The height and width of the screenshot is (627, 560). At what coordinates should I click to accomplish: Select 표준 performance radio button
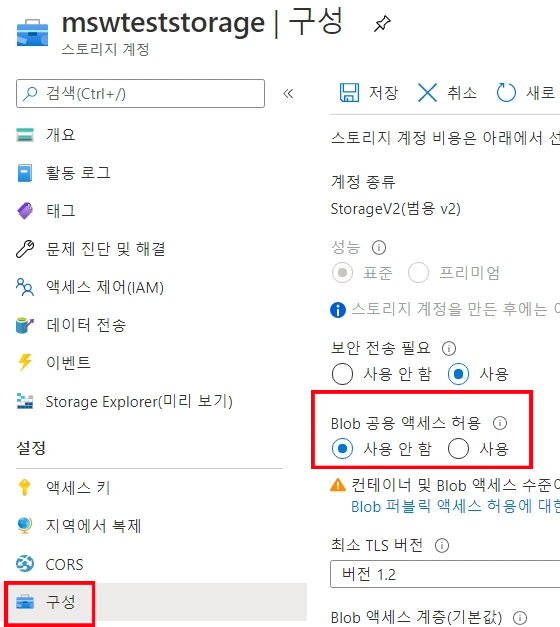point(342,273)
